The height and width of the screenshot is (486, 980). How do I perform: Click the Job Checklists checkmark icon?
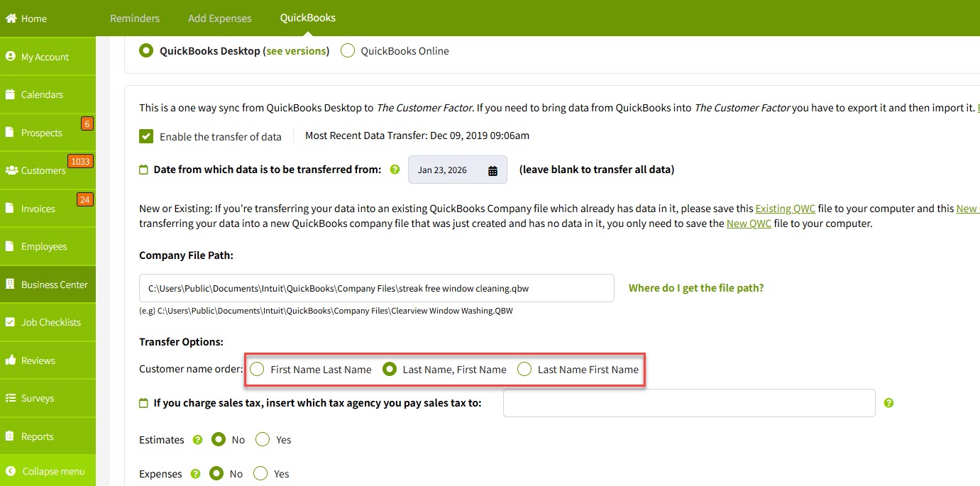11,322
